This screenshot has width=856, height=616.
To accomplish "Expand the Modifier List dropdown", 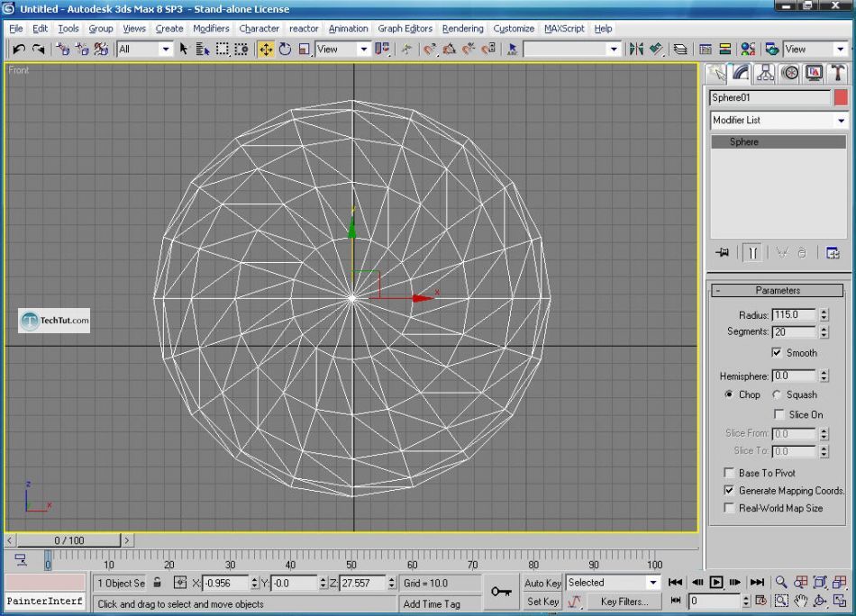I will coord(779,120).
